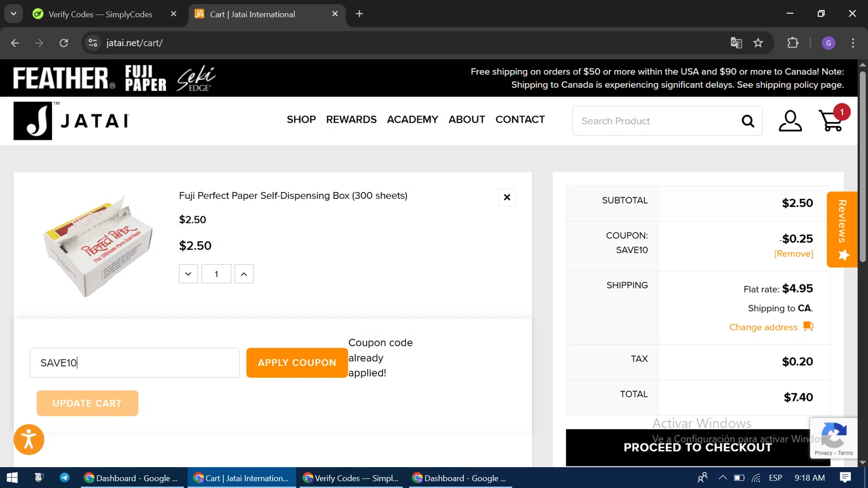Remove the SAVE10 coupon

pyautogui.click(x=793, y=254)
